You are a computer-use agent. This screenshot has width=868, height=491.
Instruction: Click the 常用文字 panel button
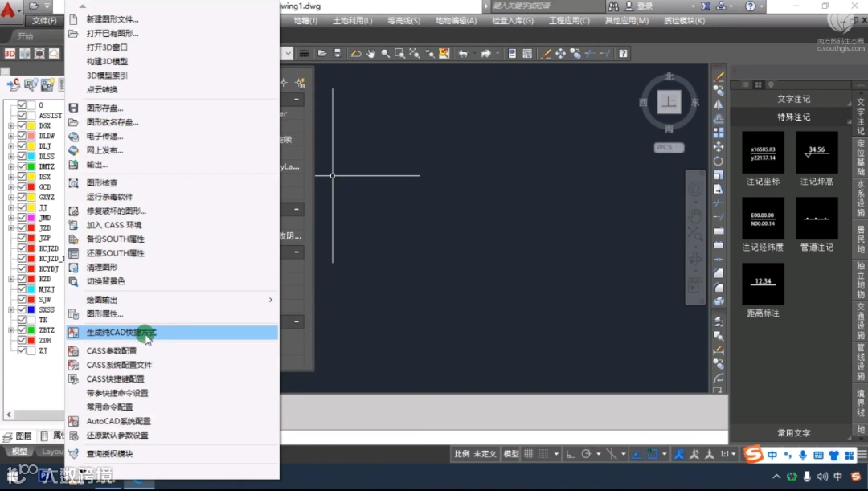pos(792,433)
